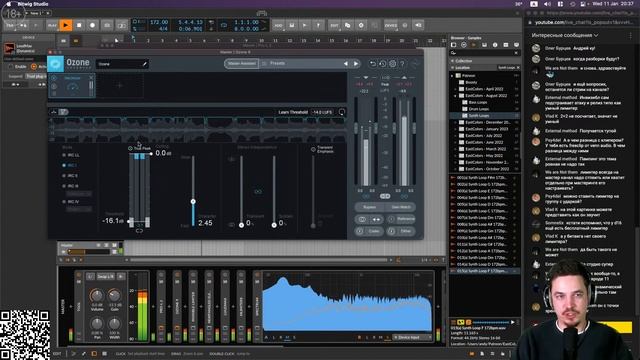640x360 pixels.
Task: Click the Character slider handle
Action: 193,202
